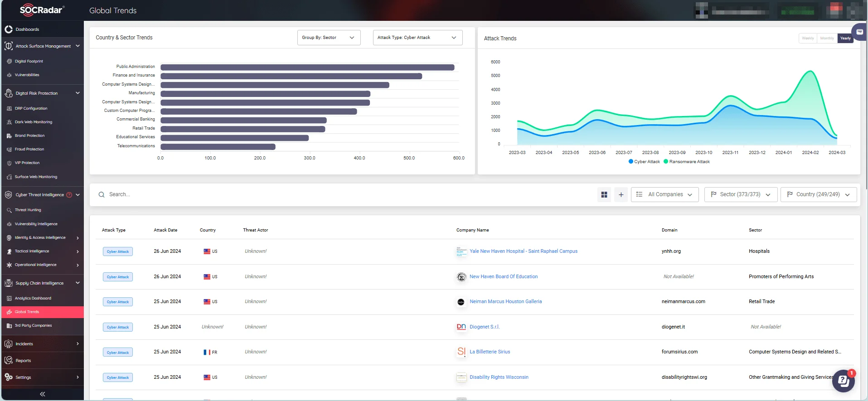Click the Attack Date column header

pyautogui.click(x=165, y=230)
